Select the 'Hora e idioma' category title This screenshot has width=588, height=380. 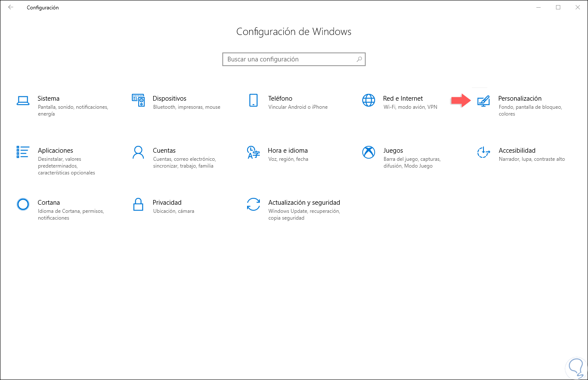pyautogui.click(x=288, y=151)
